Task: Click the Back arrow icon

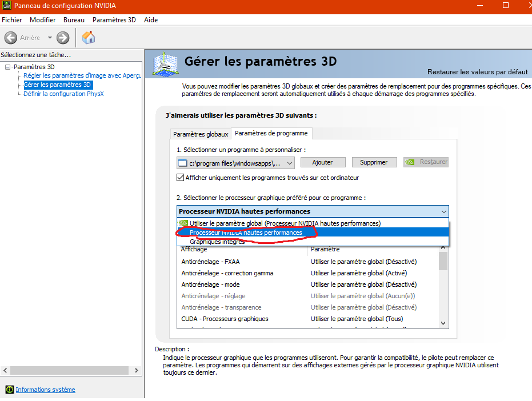Action: tap(11, 38)
